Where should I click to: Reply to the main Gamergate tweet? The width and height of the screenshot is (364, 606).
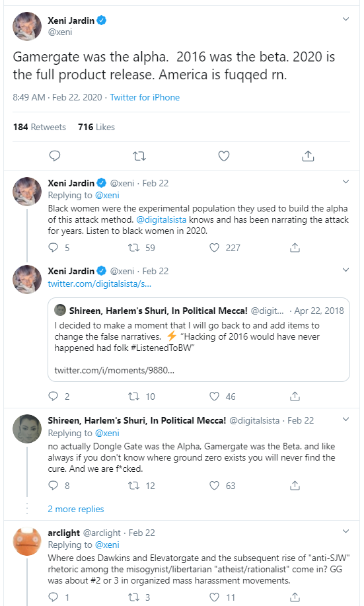55,156
